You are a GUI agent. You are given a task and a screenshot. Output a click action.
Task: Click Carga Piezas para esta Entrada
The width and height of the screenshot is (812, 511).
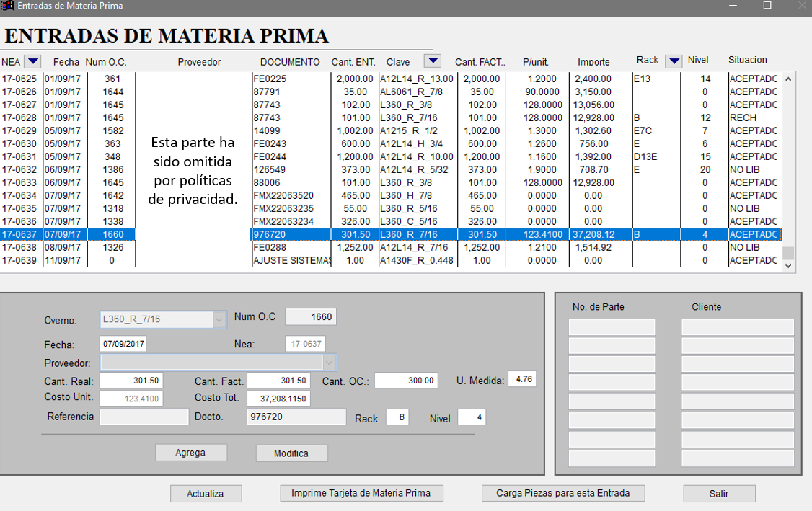click(x=562, y=493)
